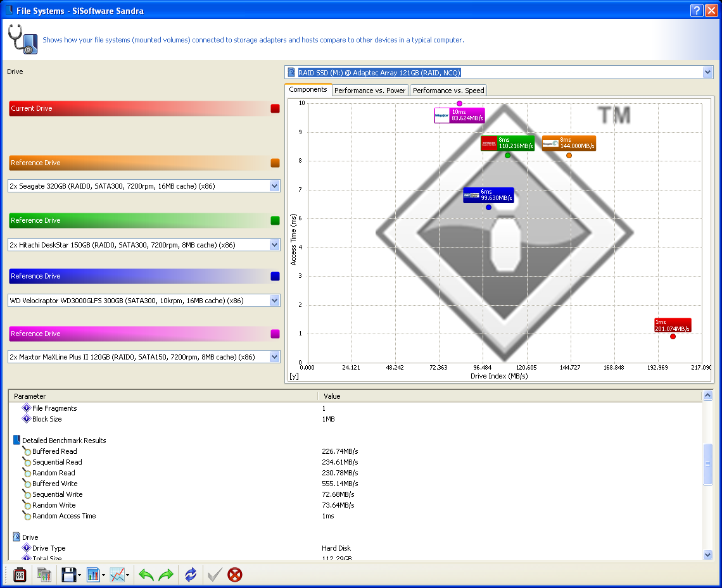The width and height of the screenshot is (722, 588).
Task: Click the bar chart report icon
Action: coord(93,575)
